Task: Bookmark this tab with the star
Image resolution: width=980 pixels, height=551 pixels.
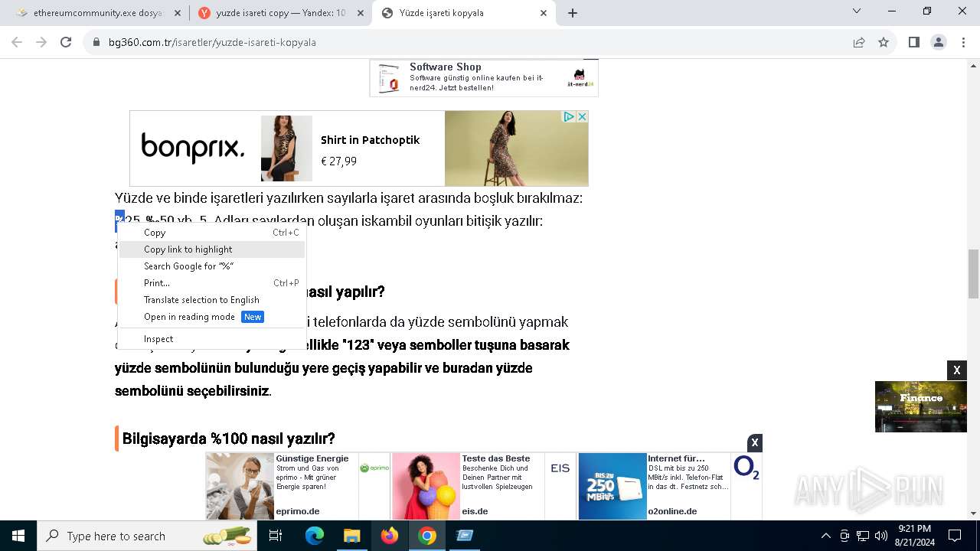Action: pos(884,42)
